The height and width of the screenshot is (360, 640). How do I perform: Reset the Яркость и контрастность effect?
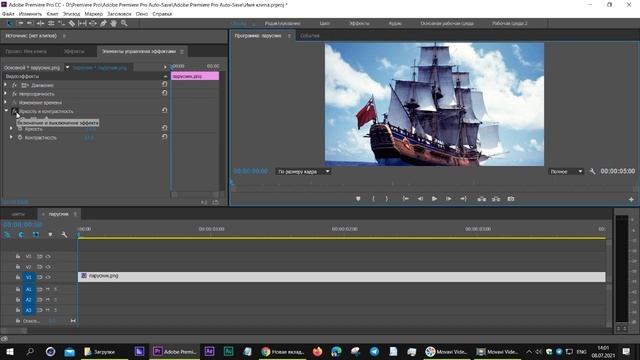164,110
